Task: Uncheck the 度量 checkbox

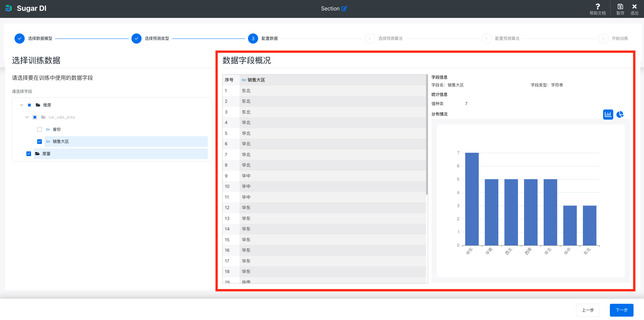Action: (x=29, y=154)
